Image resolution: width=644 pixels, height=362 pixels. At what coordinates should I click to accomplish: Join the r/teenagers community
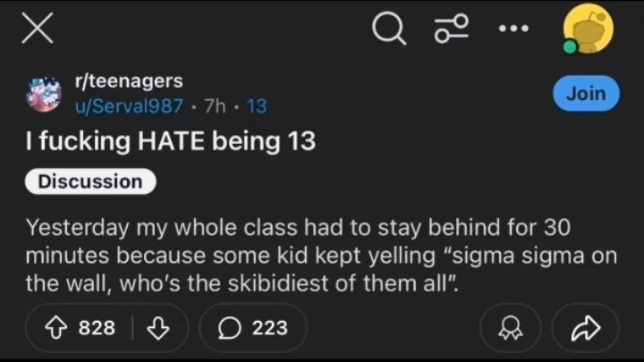pos(586,93)
